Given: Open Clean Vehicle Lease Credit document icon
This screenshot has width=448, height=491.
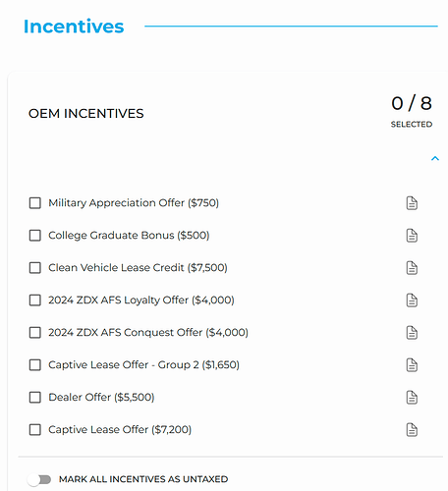Looking at the screenshot, I should point(412,268).
